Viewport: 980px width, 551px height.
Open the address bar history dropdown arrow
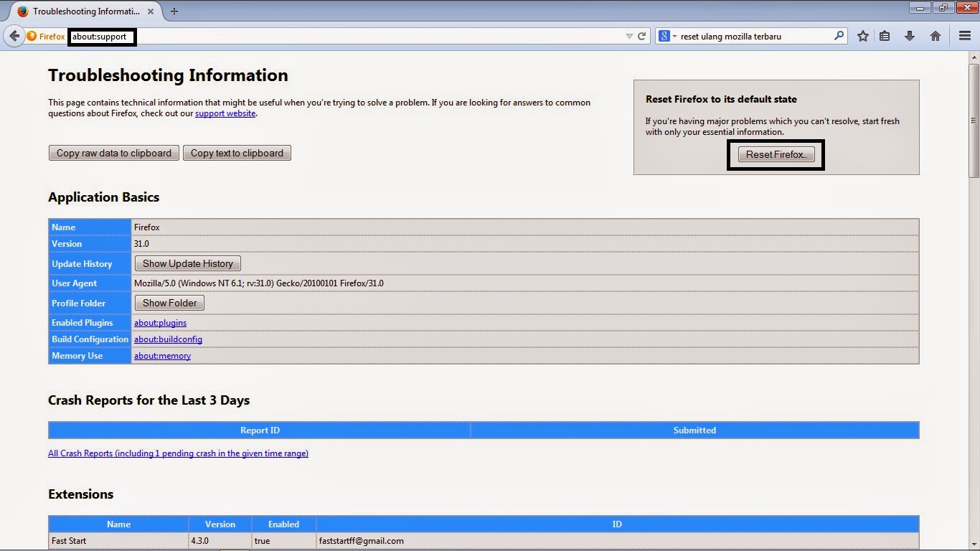[x=629, y=36]
